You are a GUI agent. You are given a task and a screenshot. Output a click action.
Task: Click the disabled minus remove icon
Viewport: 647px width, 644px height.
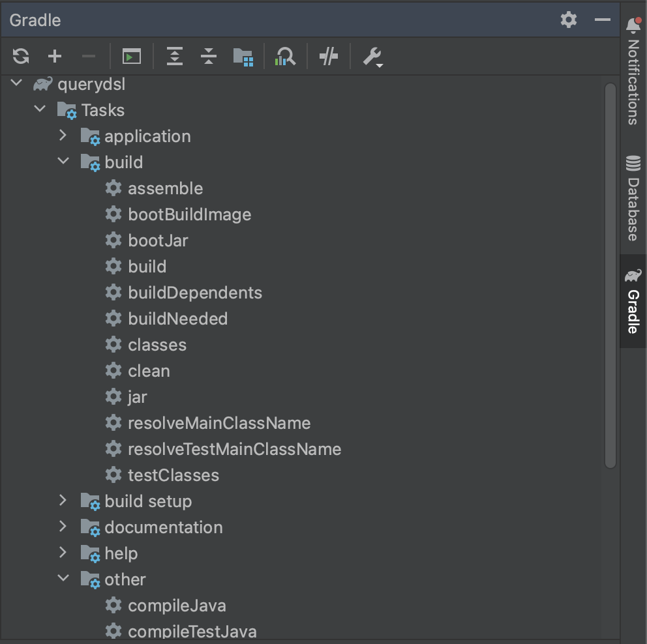point(88,57)
